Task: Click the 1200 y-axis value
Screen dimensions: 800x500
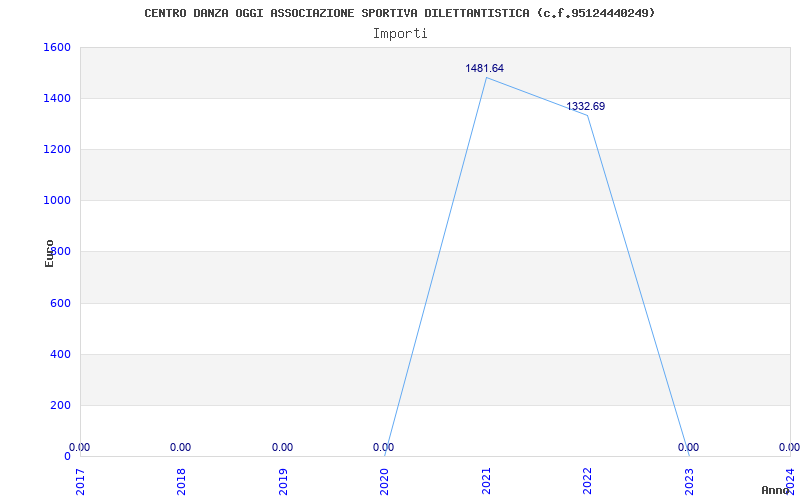Action: (57, 149)
